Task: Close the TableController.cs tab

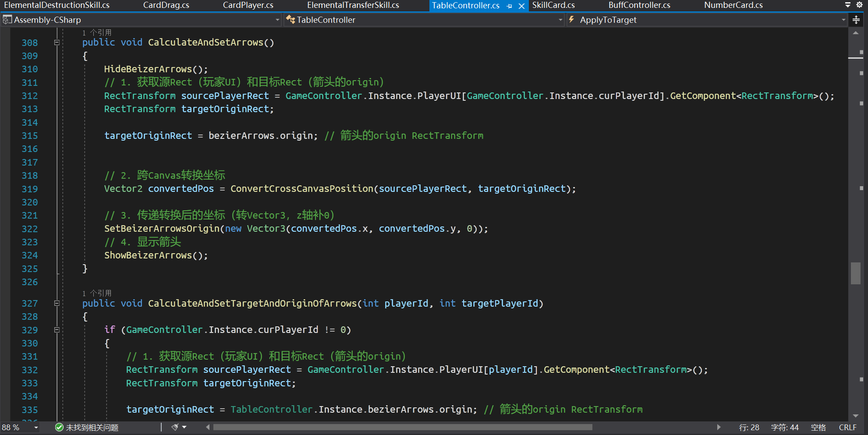Action: tap(521, 6)
